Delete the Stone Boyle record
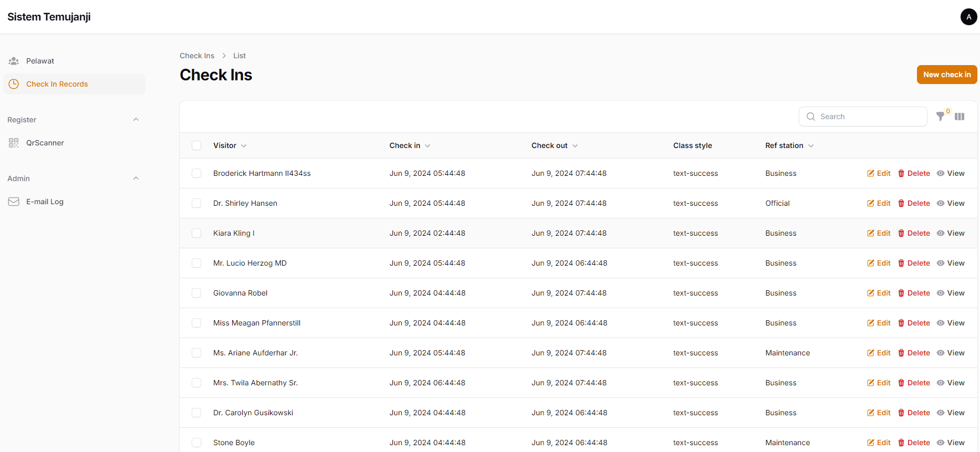980x452 pixels. coord(914,443)
